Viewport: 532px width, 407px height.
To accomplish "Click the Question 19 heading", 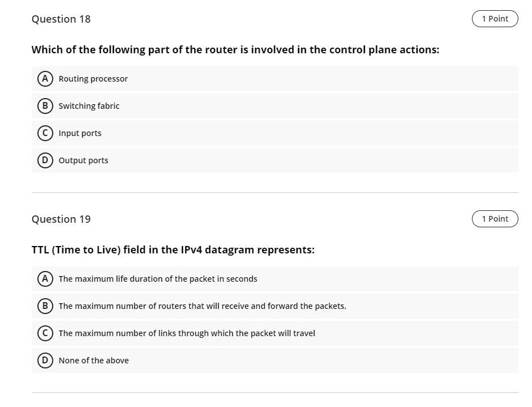I will point(61,219).
